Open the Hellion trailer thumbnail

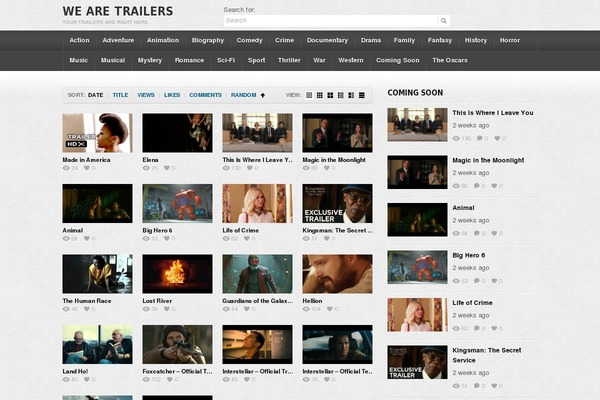pyautogui.click(x=337, y=274)
